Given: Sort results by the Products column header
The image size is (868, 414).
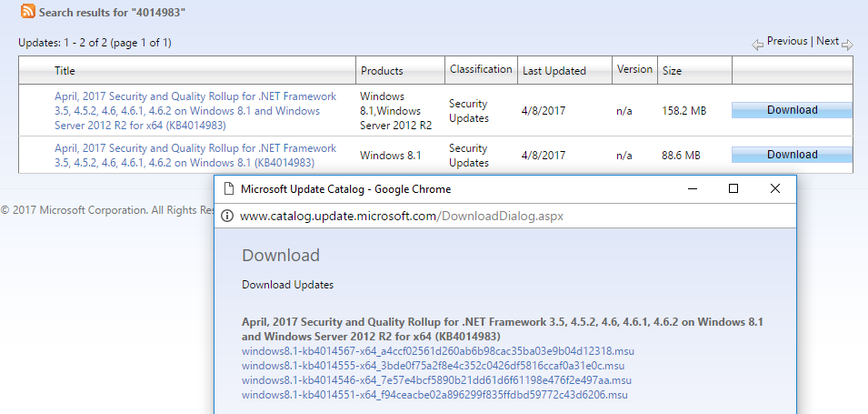Looking at the screenshot, I should coord(382,71).
